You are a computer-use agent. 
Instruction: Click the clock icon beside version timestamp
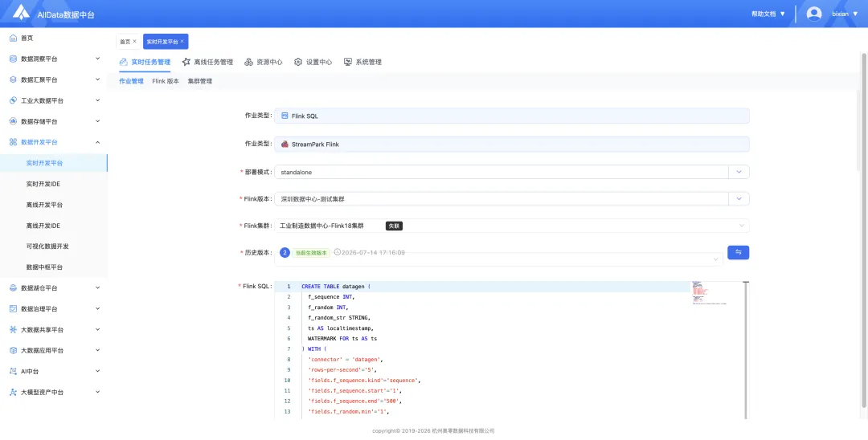pyautogui.click(x=338, y=253)
